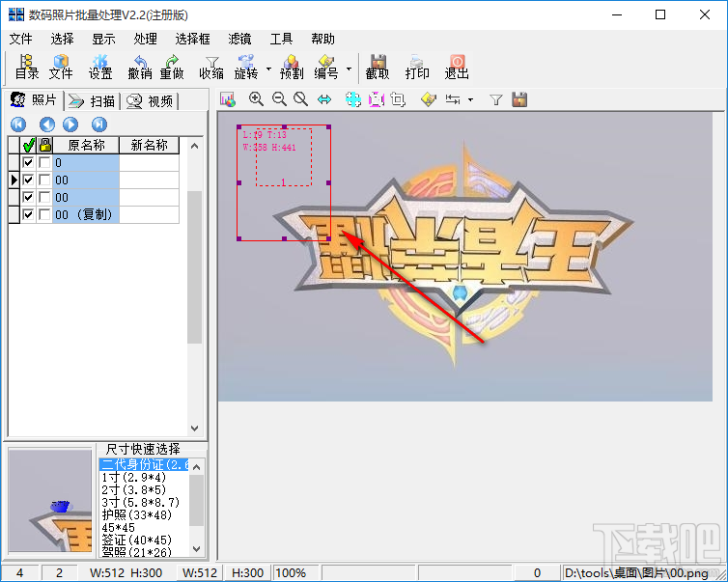Viewport: 728px width, 582px height.
Task: Click the 新名称 column header
Action: click(x=149, y=146)
